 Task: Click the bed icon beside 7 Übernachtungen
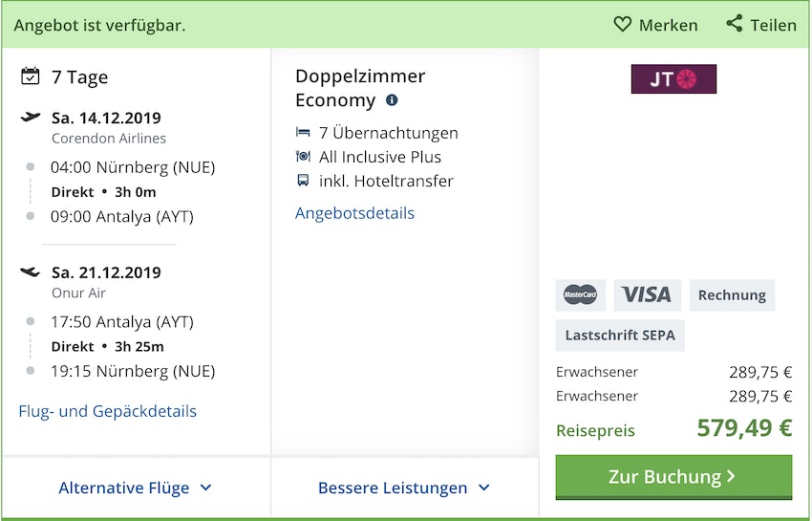[x=303, y=133]
